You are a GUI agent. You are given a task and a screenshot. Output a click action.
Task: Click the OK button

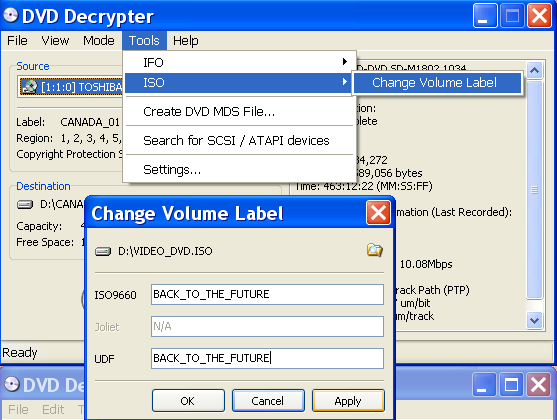click(188, 400)
